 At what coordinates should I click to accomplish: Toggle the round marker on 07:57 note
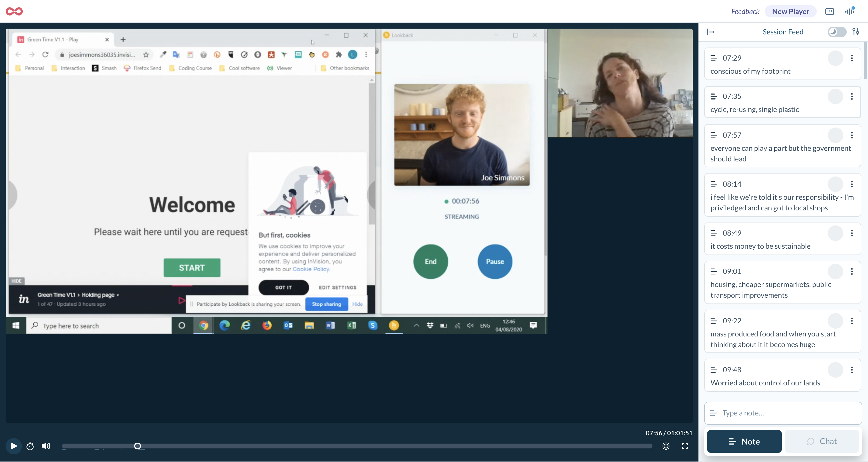coord(835,135)
